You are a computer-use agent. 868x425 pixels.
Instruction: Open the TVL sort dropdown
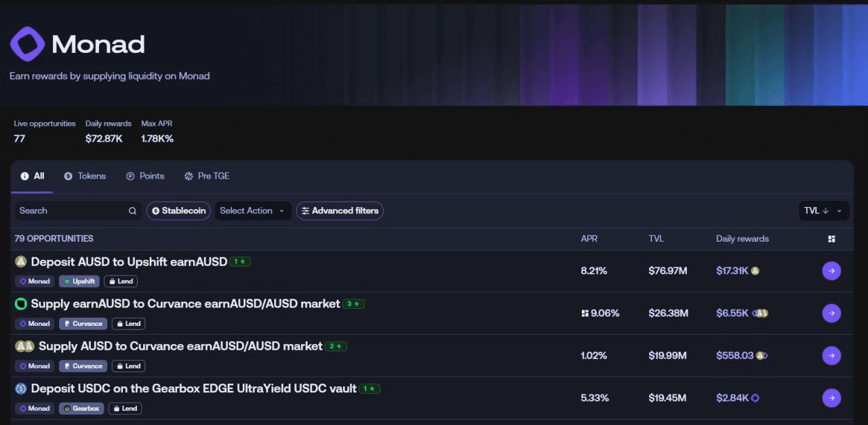823,211
